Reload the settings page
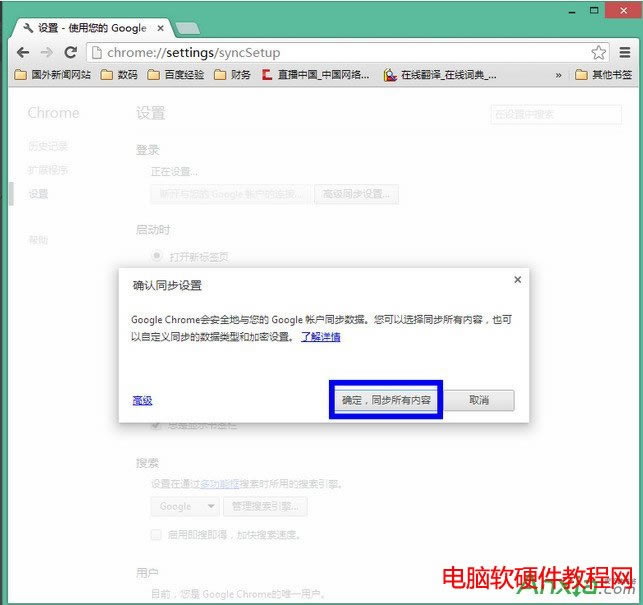The width and height of the screenshot is (643, 605). [x=71, y=53]
